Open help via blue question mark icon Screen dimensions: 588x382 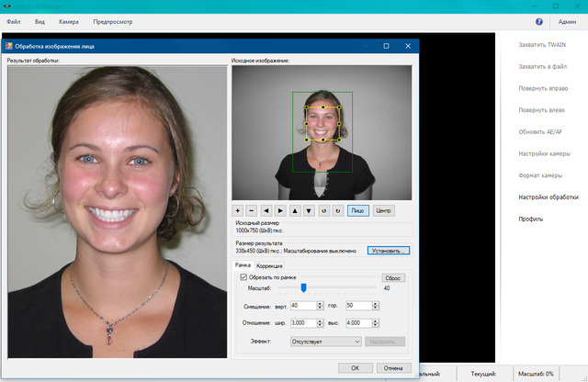tap(539, 22)
